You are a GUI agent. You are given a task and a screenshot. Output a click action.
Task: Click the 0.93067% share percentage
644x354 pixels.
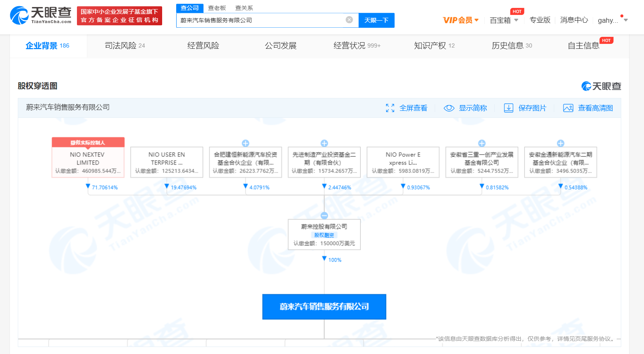(x=419, y=187)
